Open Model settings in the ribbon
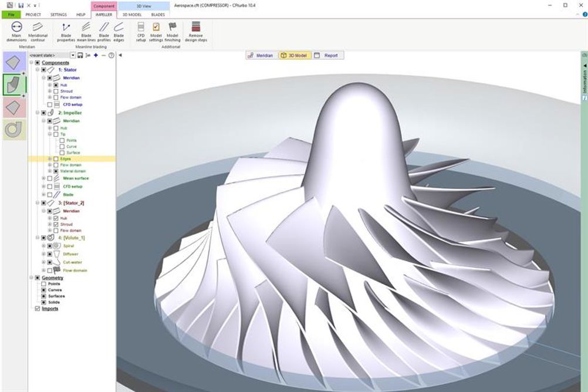The height and width of the screenshot is (392, 588). click(x=156, y=32)
